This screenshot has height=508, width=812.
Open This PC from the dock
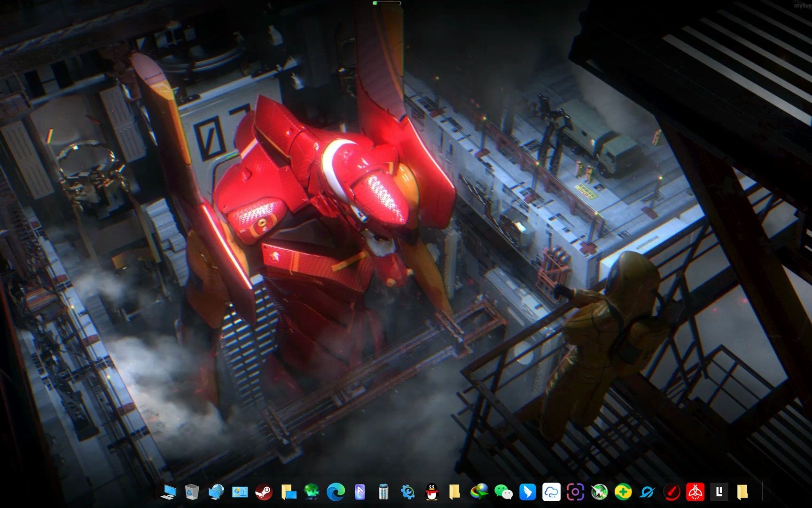coord(168,492)
